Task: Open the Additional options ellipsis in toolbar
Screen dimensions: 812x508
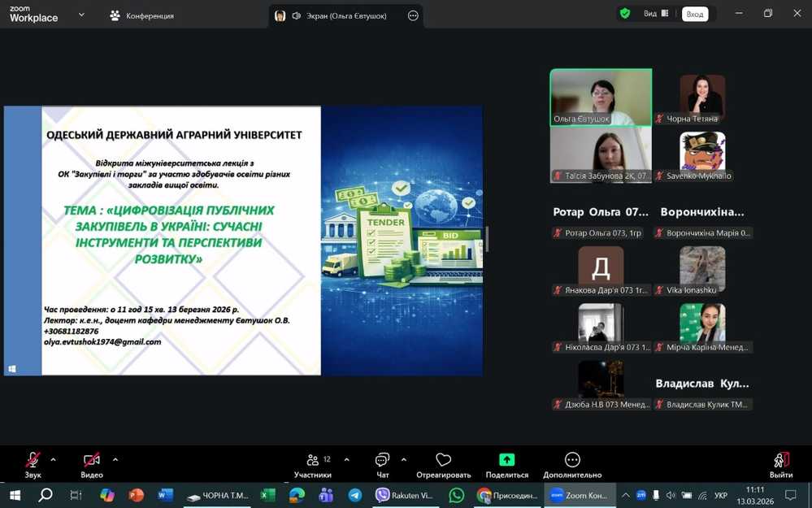Action: point(572,461)
